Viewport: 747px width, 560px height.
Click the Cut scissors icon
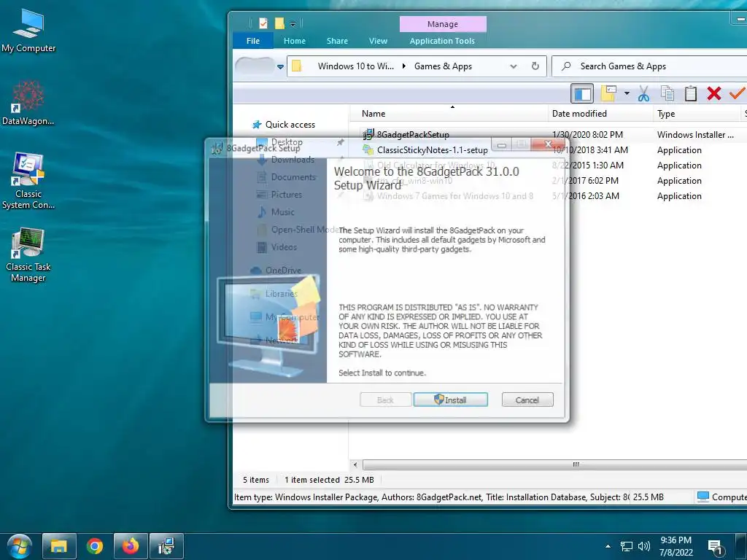tap(643, 94)
